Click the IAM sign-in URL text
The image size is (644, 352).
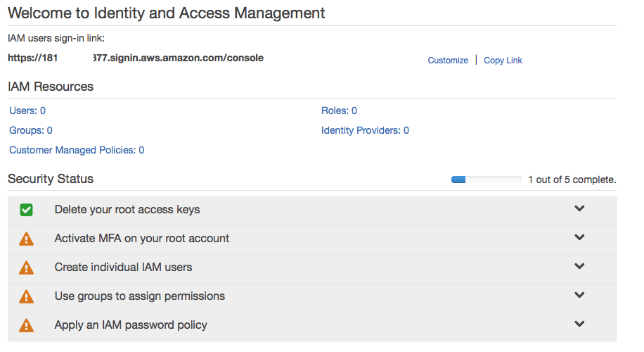coord(136,58)
